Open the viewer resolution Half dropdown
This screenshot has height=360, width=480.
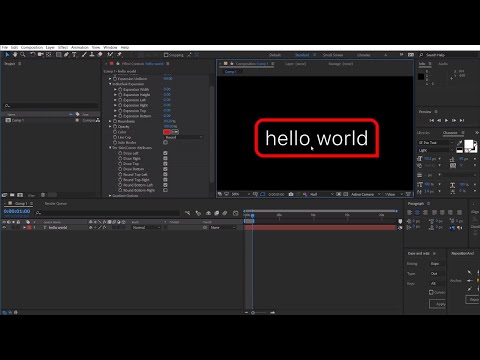(x=322, y=194)
